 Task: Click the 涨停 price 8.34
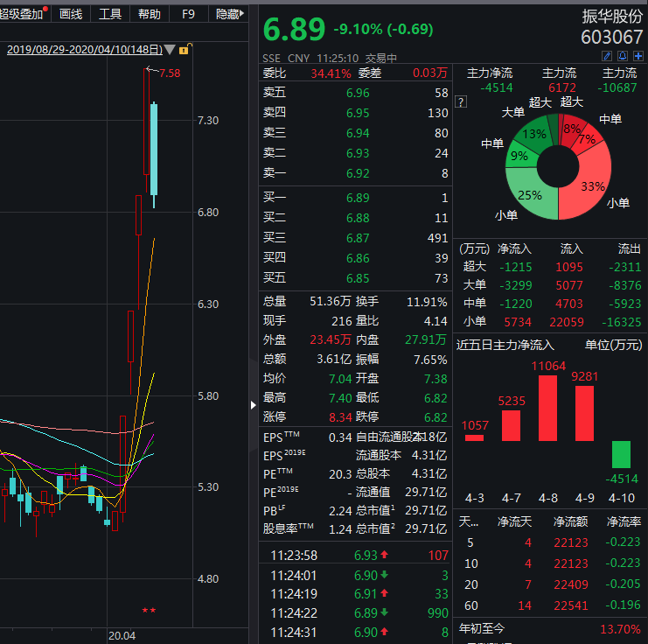[x=340, y=417]
